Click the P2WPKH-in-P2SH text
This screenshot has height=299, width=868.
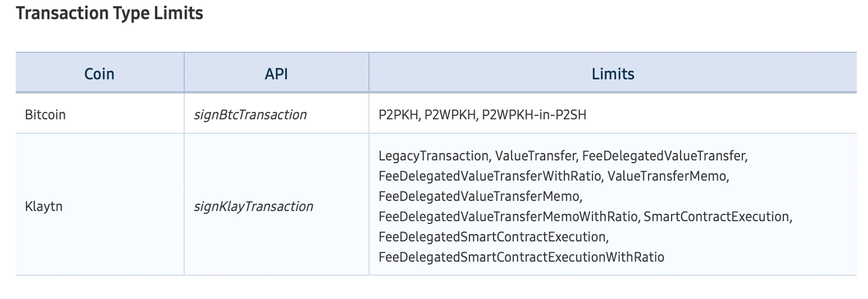pos(534,115)
